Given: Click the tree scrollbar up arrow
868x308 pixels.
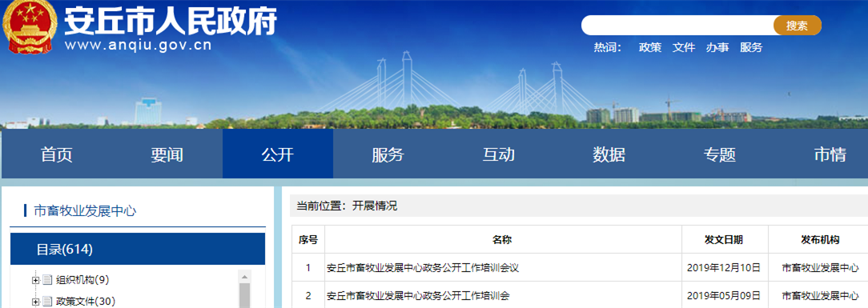Looking at the screenshot, I should pyautogui.click(x=245, y=276).
